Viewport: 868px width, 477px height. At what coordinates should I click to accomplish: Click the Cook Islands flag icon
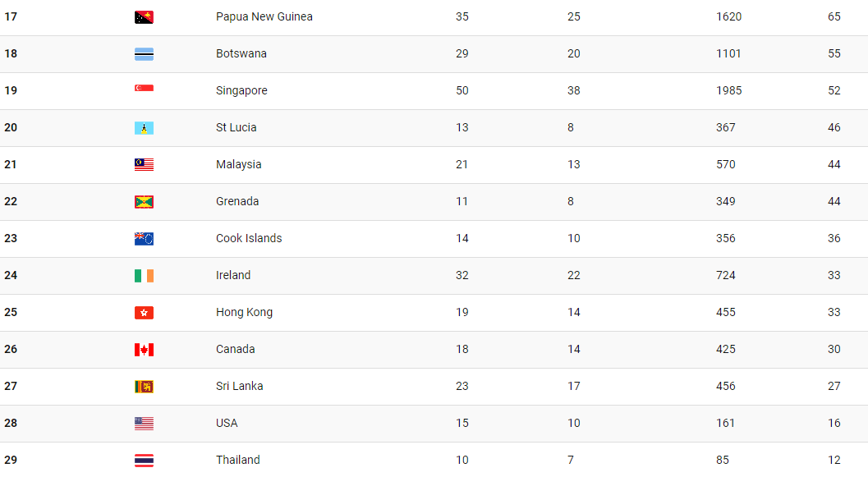[144, 239]
